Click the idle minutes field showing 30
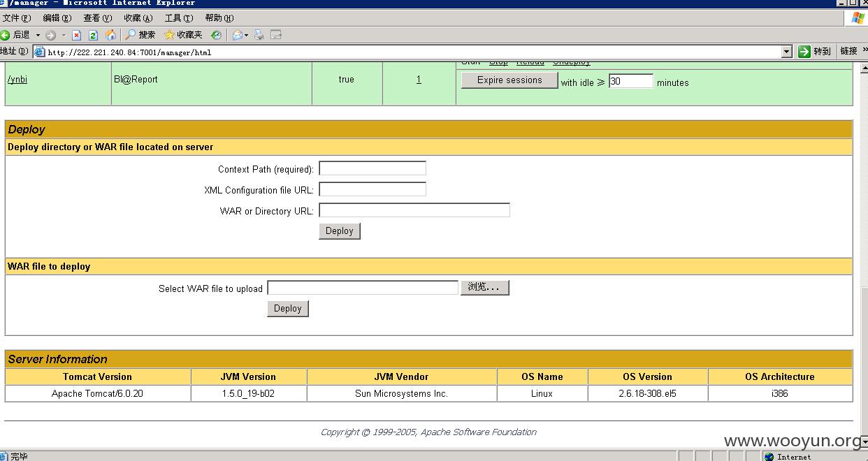 [x=631, y=81]
